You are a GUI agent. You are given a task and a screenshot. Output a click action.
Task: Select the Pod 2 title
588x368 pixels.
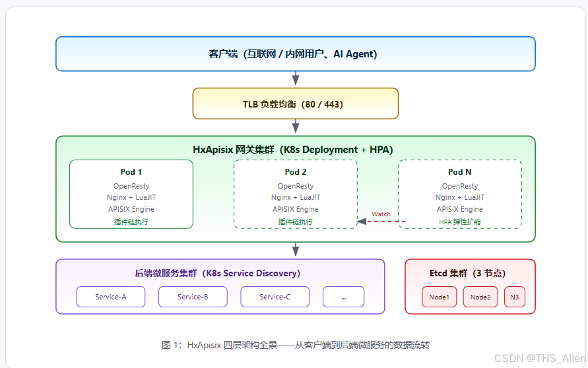(296, 172)
